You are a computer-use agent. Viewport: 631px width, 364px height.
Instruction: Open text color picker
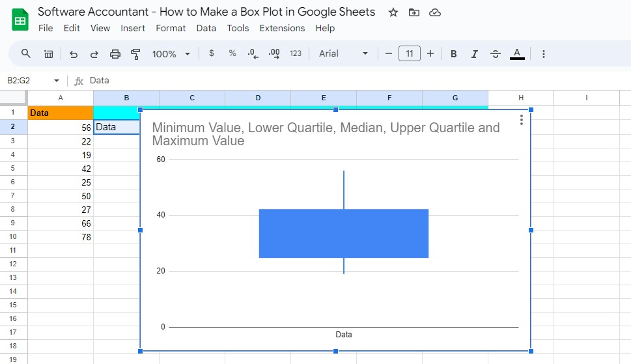(517, 54)
